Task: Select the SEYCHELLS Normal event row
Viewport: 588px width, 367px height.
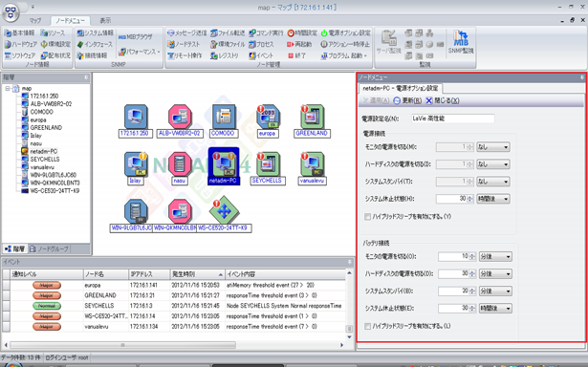Action: pyautogui.click(x=174, y=306)
